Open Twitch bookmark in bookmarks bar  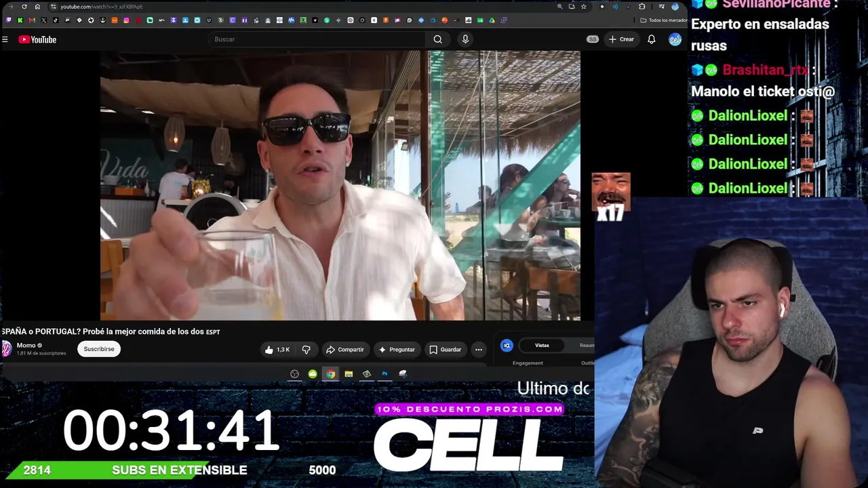[x=8, y=20]
